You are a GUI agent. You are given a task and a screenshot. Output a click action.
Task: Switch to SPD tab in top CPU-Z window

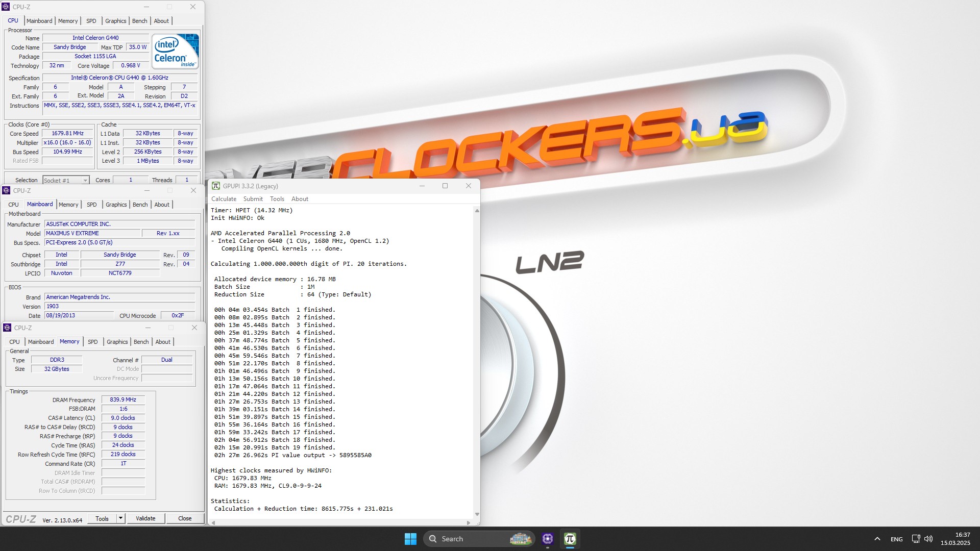point(91,21)
